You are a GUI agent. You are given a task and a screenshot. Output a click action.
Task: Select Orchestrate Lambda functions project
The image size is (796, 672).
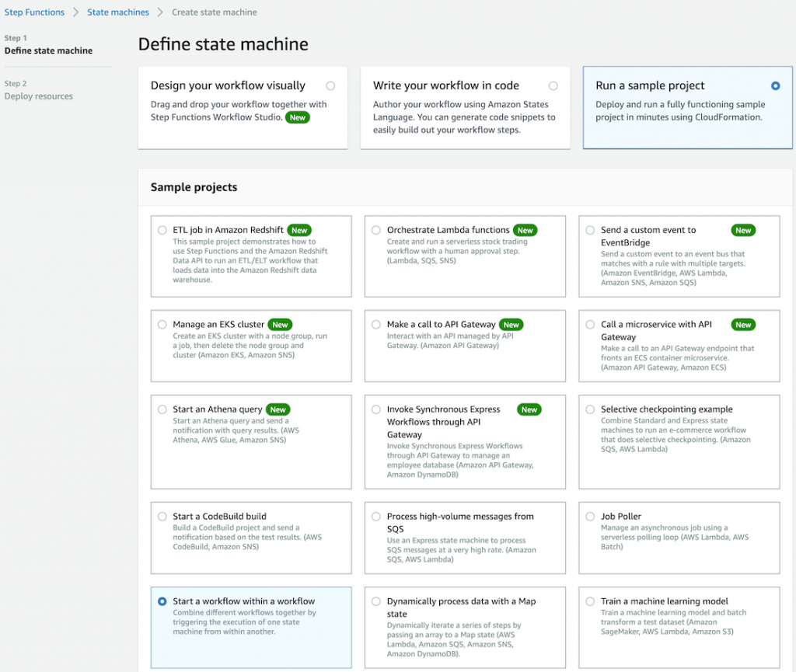(375, 230)
